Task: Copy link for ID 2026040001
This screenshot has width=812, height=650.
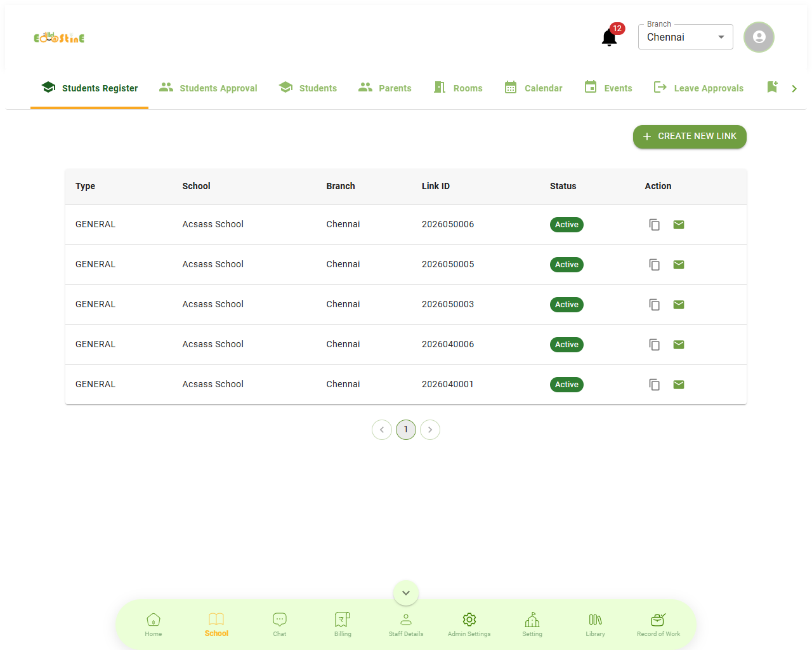Action: pos(654,385)
